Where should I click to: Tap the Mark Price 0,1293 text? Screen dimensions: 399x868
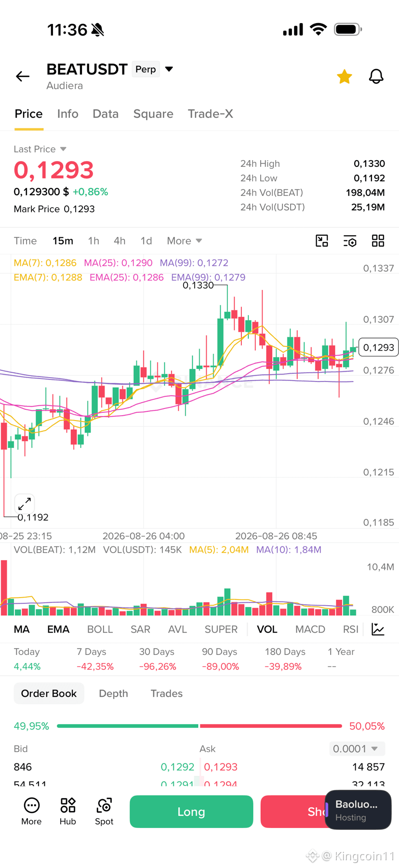coord(54,209)
